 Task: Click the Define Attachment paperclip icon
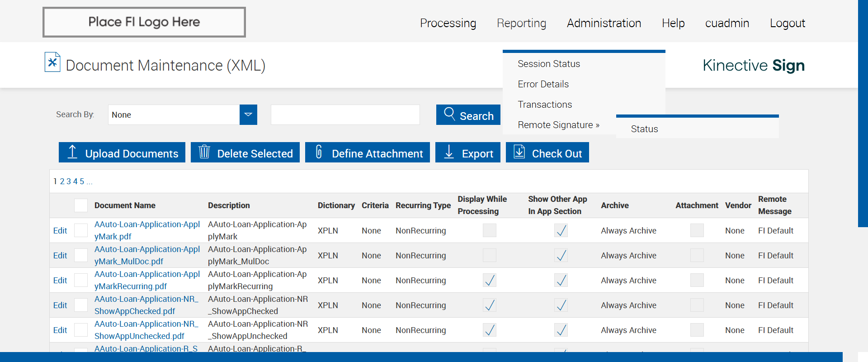pos(319,152)
